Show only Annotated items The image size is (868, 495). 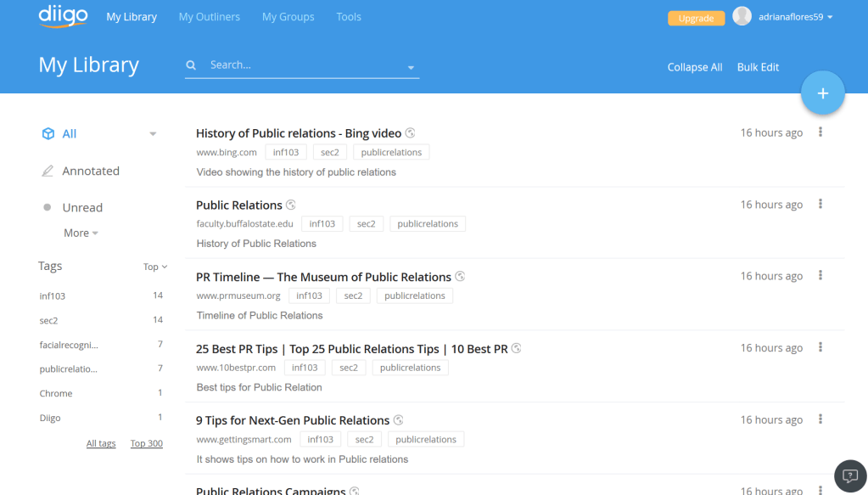tap(90, 171)
